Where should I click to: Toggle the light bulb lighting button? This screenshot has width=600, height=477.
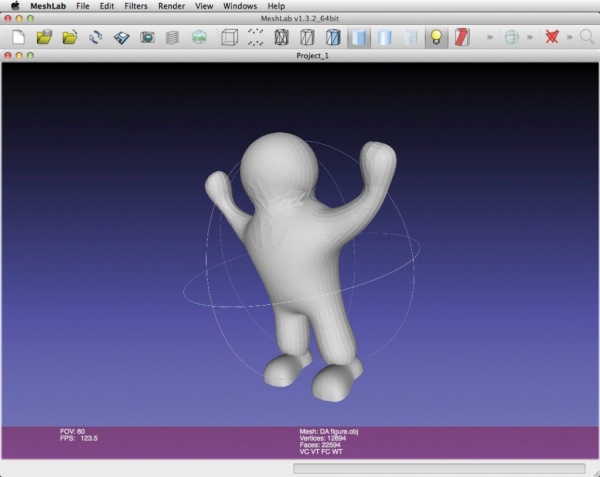point(435,37)
